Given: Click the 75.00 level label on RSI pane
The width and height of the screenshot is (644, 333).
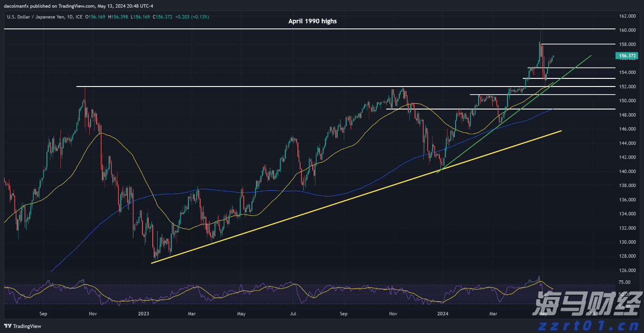Looking at the screenshot, I should click(624, 282).
